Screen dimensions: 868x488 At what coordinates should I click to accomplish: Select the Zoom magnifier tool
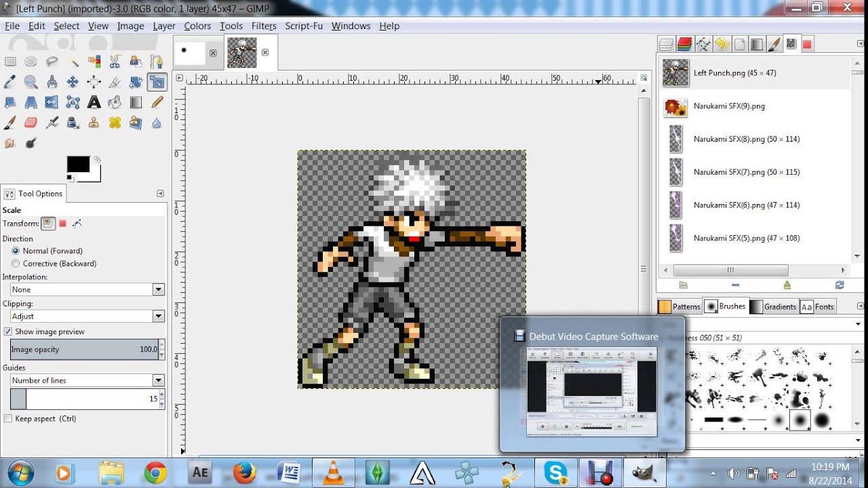tap(31, 82)
